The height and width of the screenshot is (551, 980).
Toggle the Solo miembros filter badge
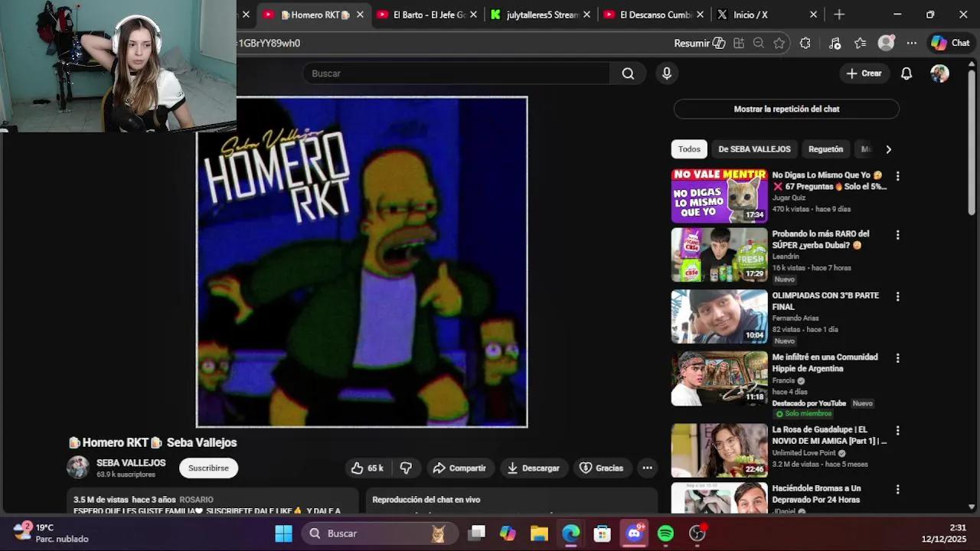coord(804,413)
